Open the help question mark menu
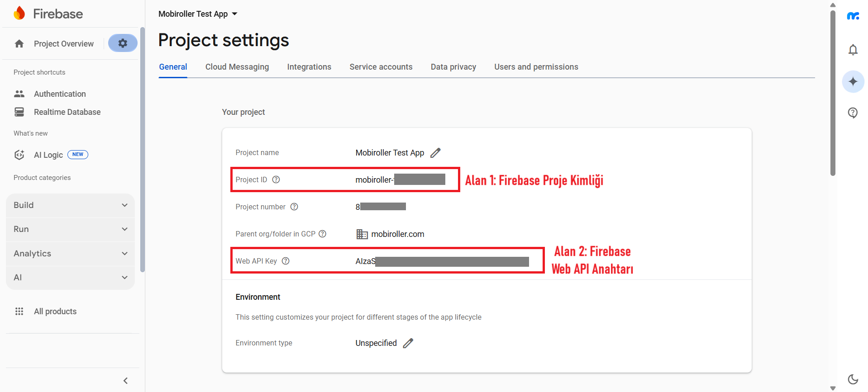Screen dimensions: 868x392 coord(853,113)
